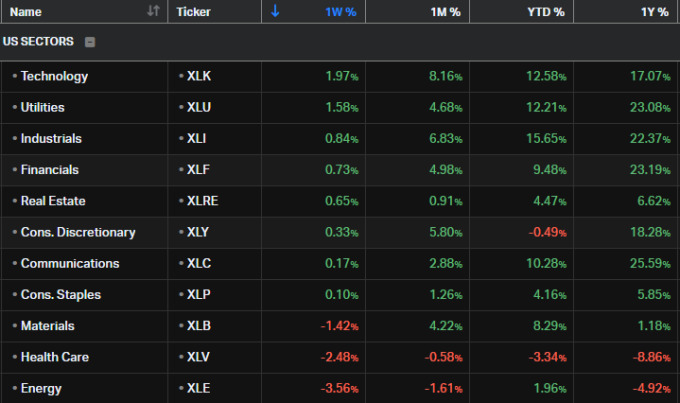The width and height of the screenshot is (680, 403).
Task: Collapse the US SECTORS group
Action: pyautogui.click(x=90, y=42)
